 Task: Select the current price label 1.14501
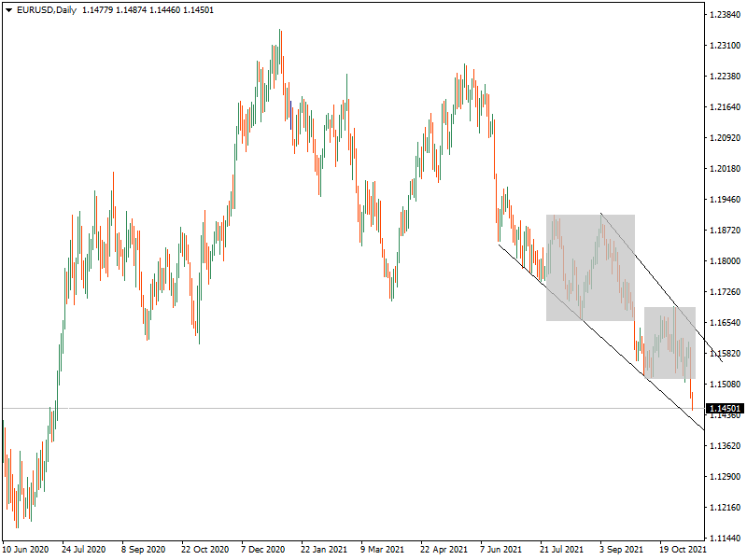(725, 408)
